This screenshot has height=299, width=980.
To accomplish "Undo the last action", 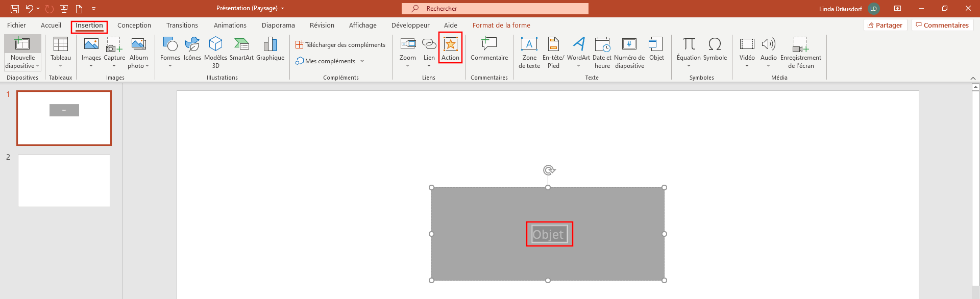I will tap(30, 9).
